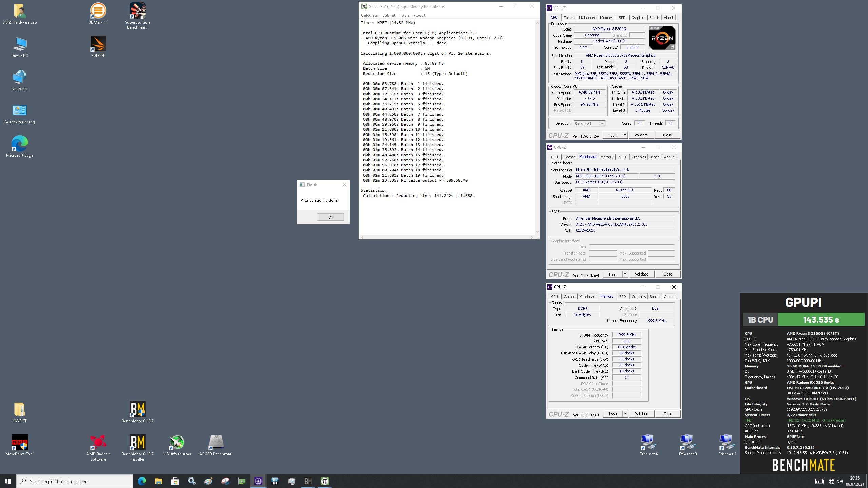Click the BIOS Date field 02/24/2021
868x488 pixels.
tap(625, 230)
